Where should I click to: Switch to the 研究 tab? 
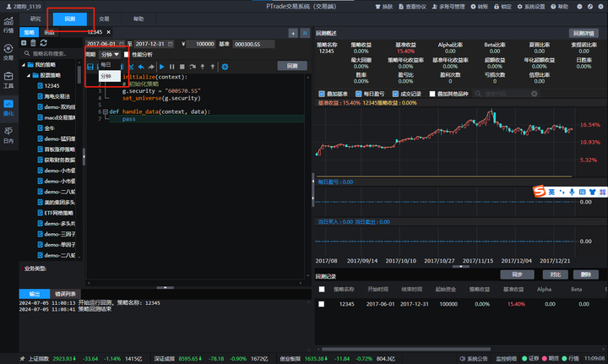[x=35, y=18]
